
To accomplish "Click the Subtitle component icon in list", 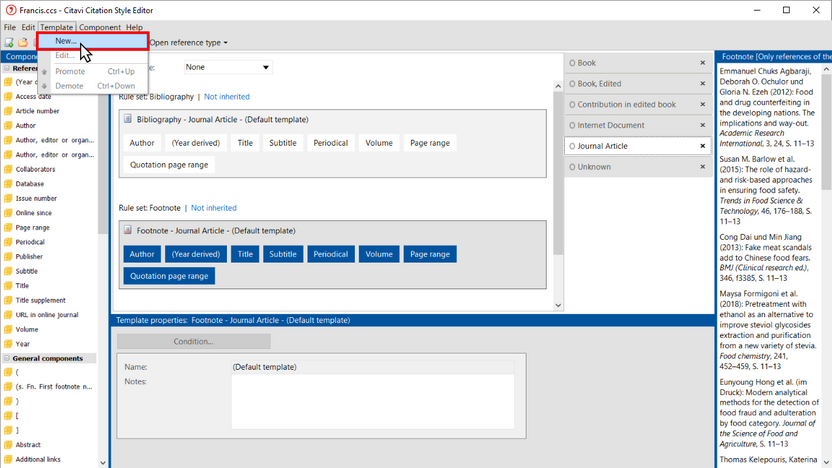I will 8,271.
